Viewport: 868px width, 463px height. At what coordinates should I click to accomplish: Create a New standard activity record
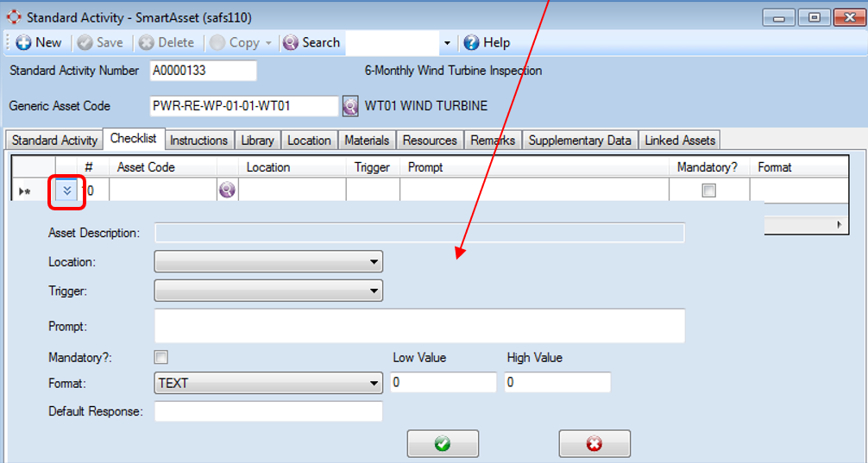pyautogui.click(x=39, y=42)
